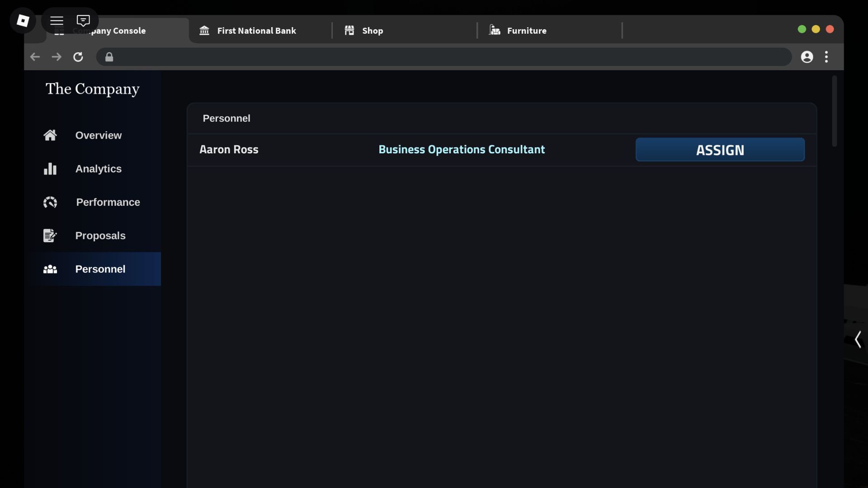The image size is (868, 488).
Task: Switch to the First National Bank tab
Action: (x=256, y=31)
